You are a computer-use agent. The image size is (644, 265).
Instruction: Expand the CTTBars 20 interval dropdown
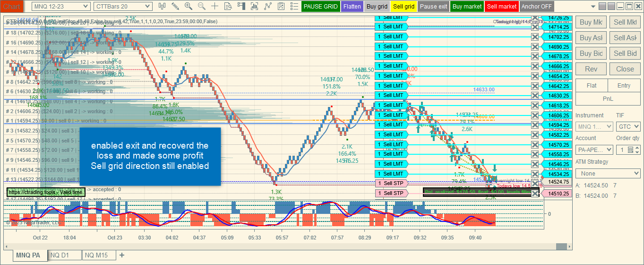(123, 6)
